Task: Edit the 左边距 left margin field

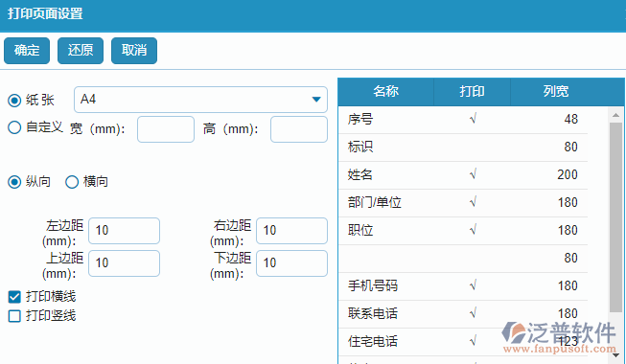Action: (x=125, y=231)
